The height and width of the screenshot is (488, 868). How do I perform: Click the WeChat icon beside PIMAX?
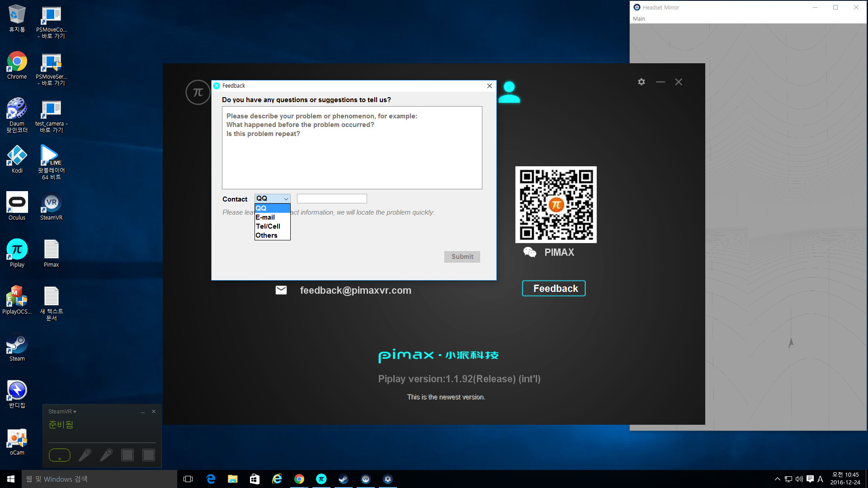(529, 252)
